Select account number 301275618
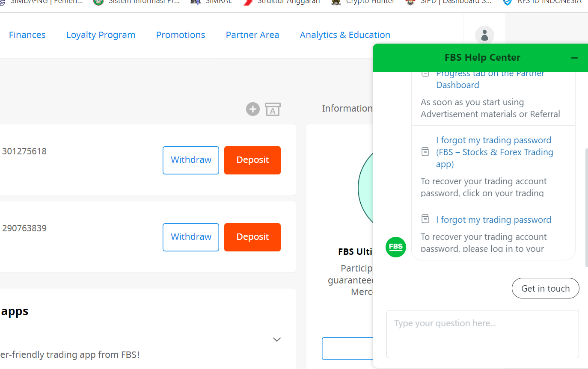 point(24,151)
